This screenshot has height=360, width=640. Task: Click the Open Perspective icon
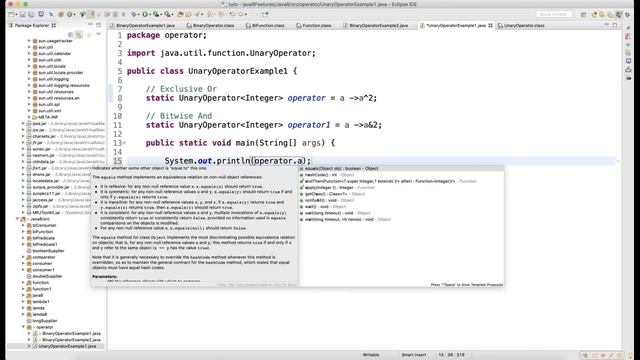[584, 14]
